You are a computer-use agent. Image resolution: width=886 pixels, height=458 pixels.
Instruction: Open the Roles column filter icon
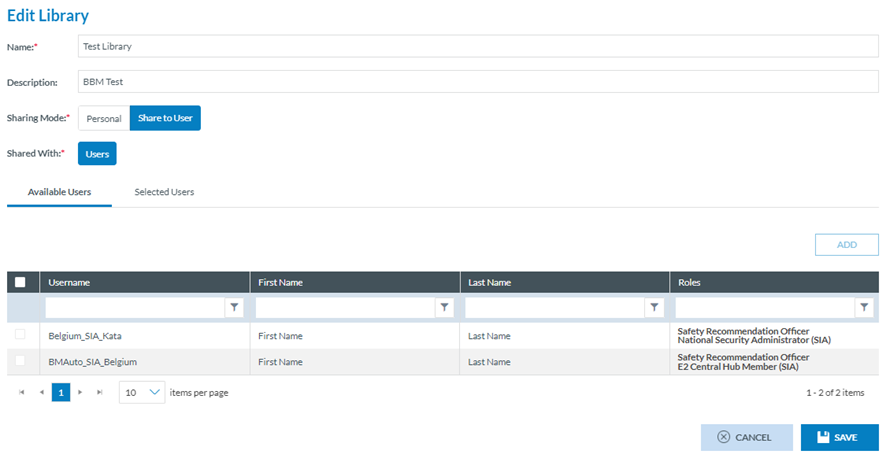click(865, 308)
